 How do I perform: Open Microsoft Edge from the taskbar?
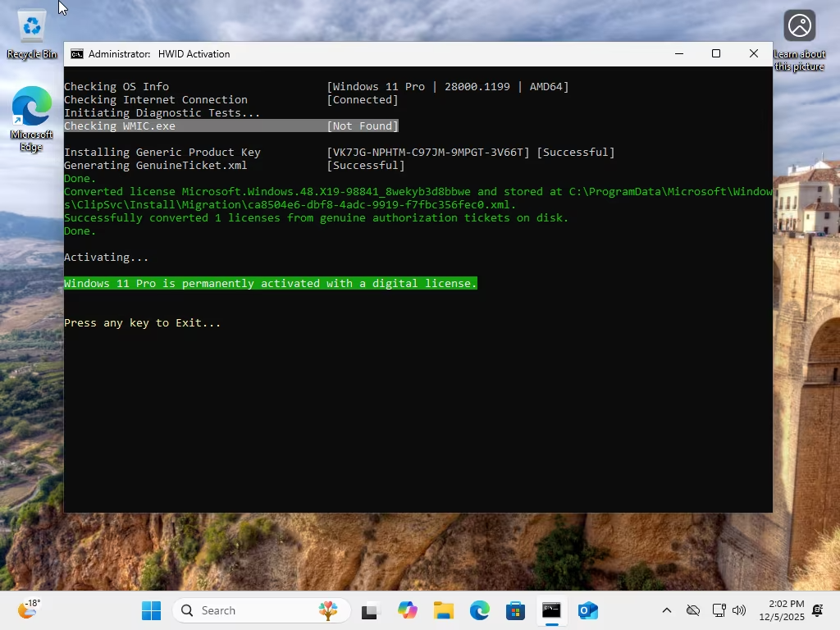[x=480, y=610]
